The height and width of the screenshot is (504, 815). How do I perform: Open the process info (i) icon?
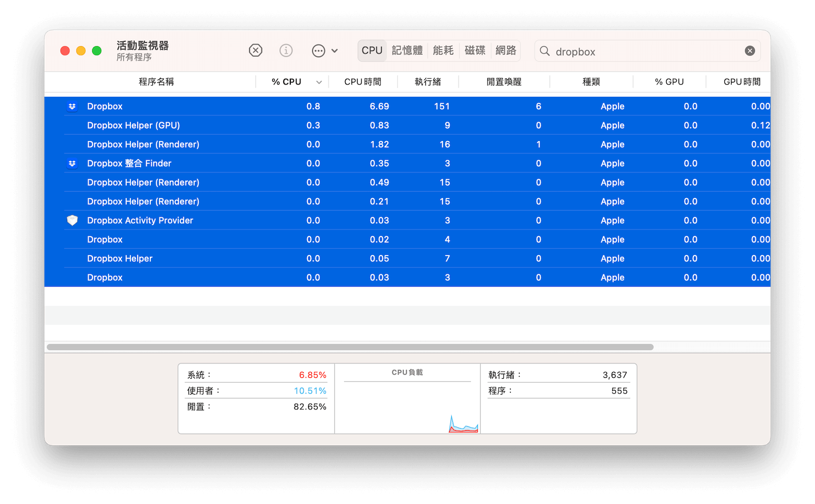[x=286, y=50]
